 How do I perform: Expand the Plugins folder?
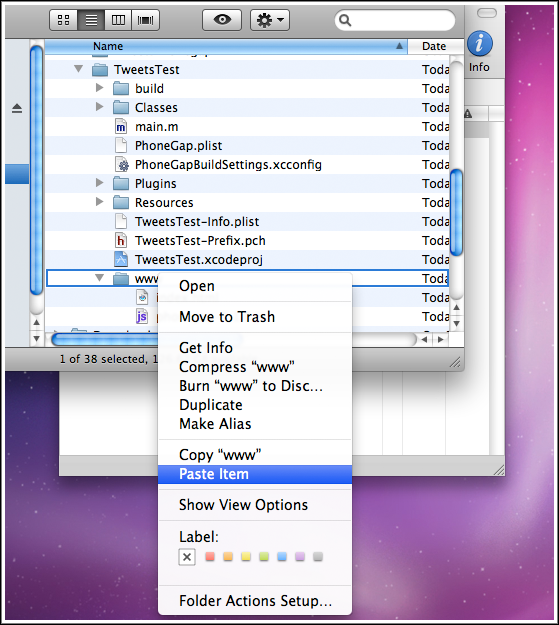point(100,183)
